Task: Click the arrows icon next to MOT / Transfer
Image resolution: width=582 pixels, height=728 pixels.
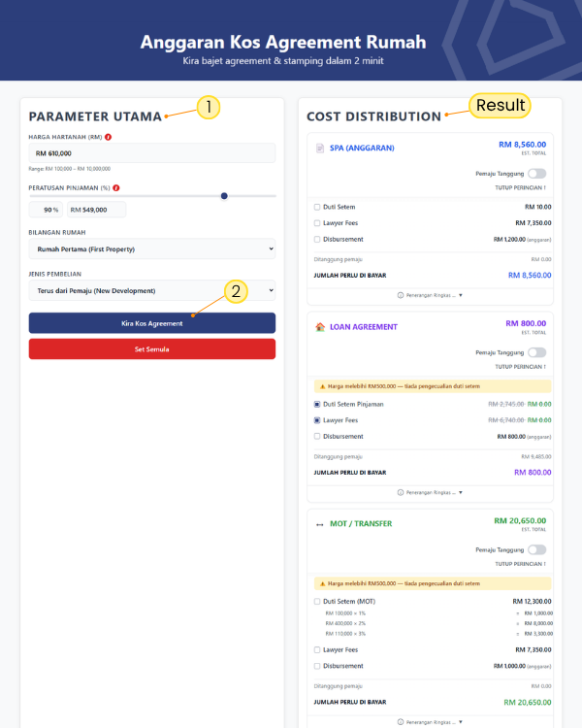Action: point(320,524)
